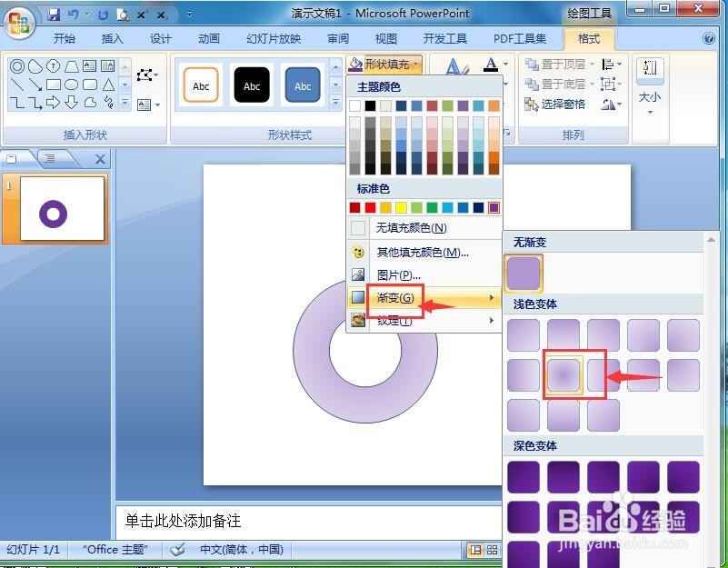728x568 pixels.
Task: Apply the black Abc shape style
Action: click(252, 85)
